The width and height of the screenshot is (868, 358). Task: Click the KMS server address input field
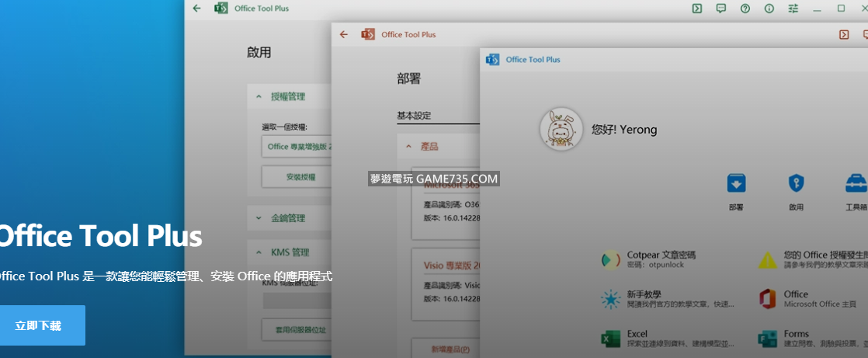coord(297,301)
